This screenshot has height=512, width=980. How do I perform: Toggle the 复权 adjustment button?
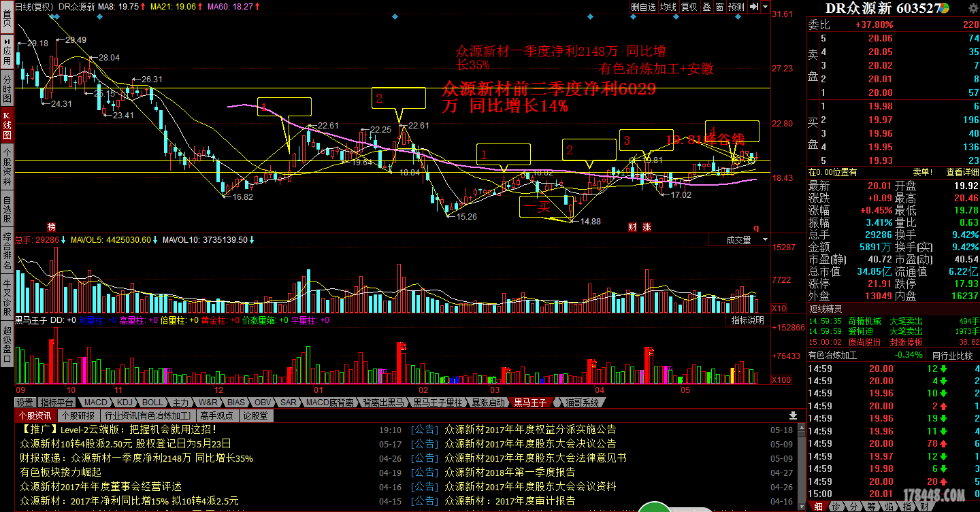click(689, 7)
